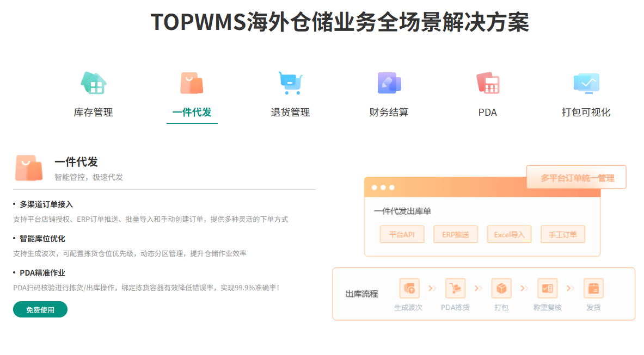Click the PDA calculator icon

point(488,83)
